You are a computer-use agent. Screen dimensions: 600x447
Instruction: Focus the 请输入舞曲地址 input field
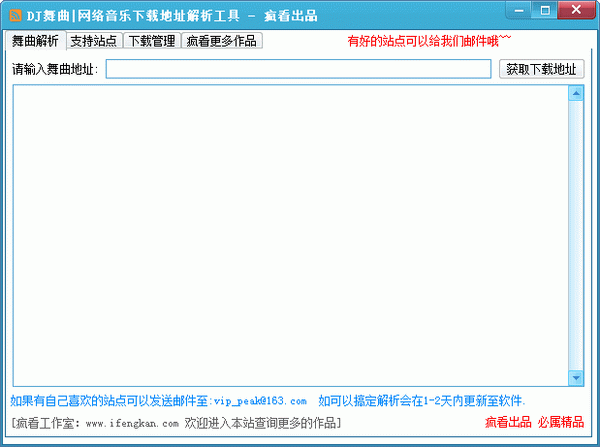point(298,69)
